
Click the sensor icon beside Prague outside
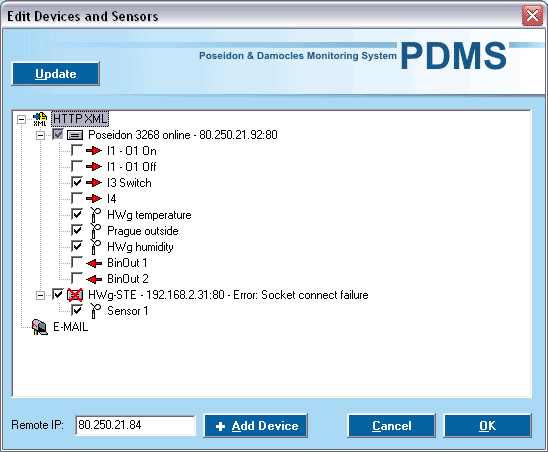95,231
